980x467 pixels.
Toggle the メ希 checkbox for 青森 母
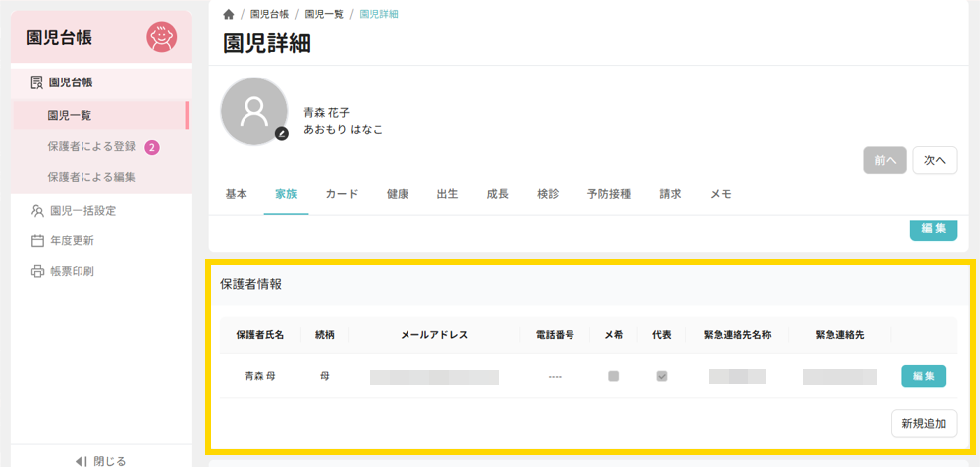(x=613, y=376)
